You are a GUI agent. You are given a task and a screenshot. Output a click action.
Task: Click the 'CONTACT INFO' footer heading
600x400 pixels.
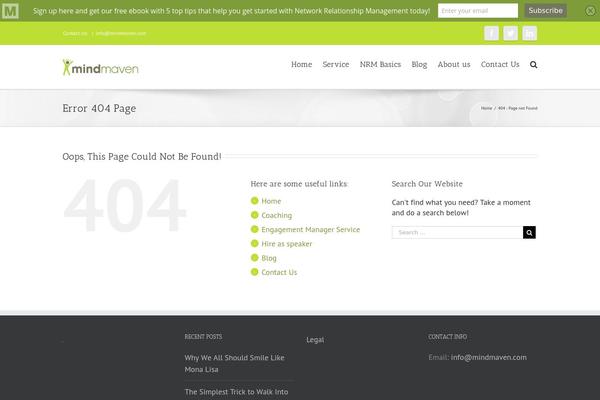click(x=447, y=336)
